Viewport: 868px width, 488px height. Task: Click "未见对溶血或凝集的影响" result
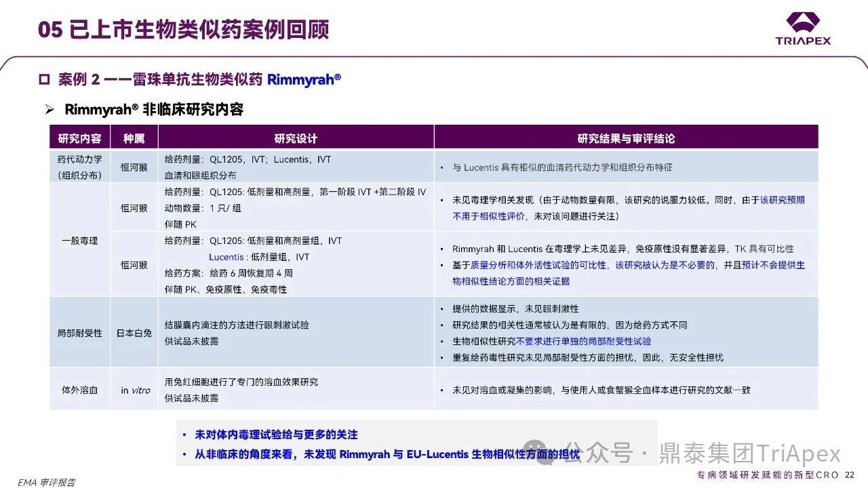[601, 390]
